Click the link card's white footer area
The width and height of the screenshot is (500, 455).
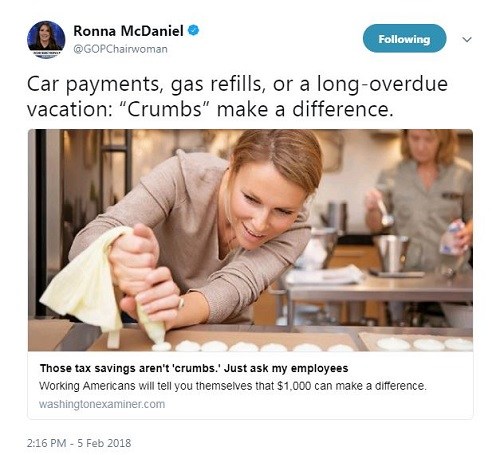pos(250,385)
